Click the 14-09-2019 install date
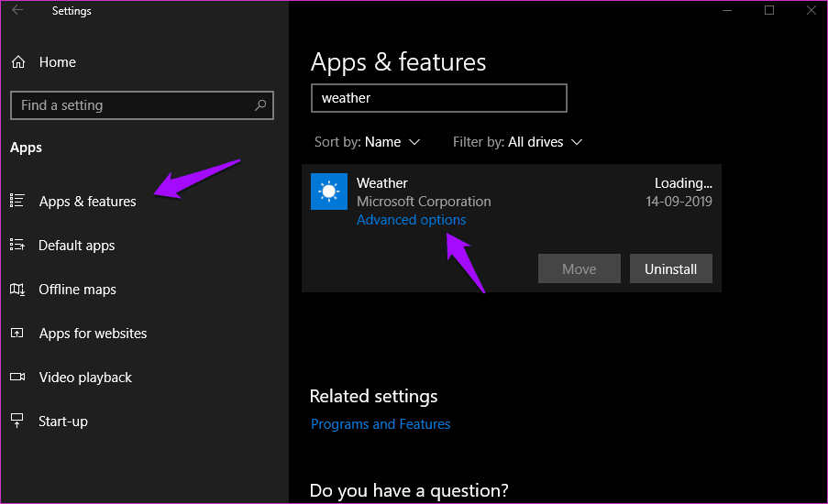The width and height of the screenshot is (828, 504). (679, 202)
